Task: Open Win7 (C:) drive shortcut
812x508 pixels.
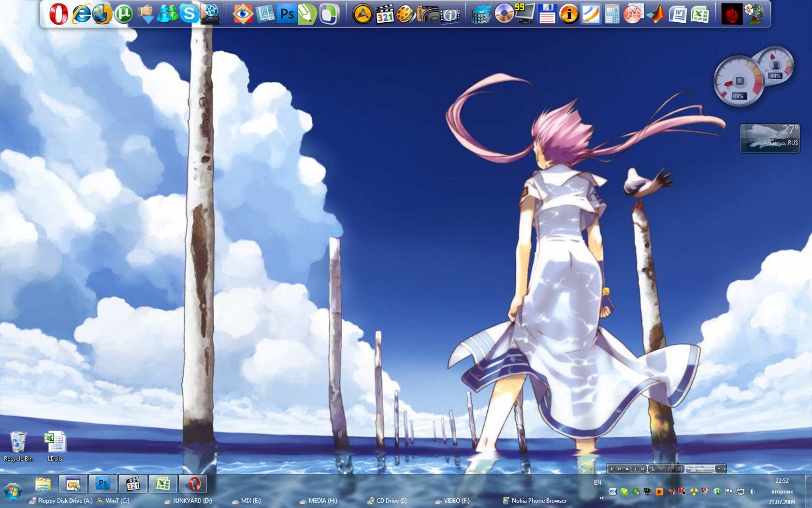Action: [113, 501]
